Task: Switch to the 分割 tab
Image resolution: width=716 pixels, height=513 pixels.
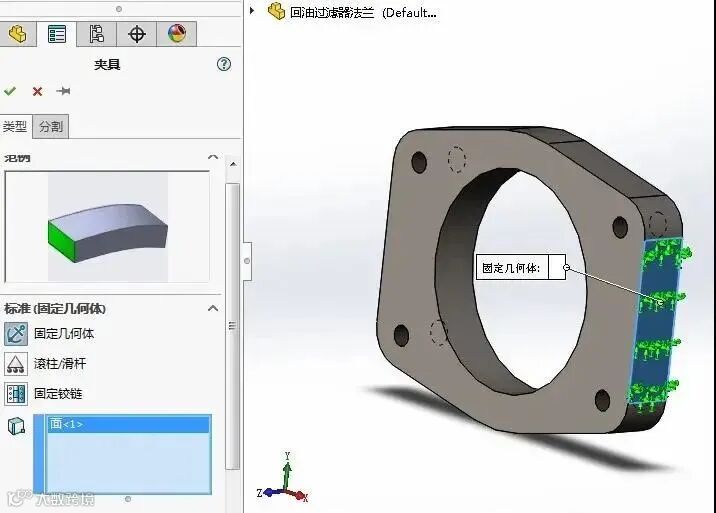Action: pos(51,126)
